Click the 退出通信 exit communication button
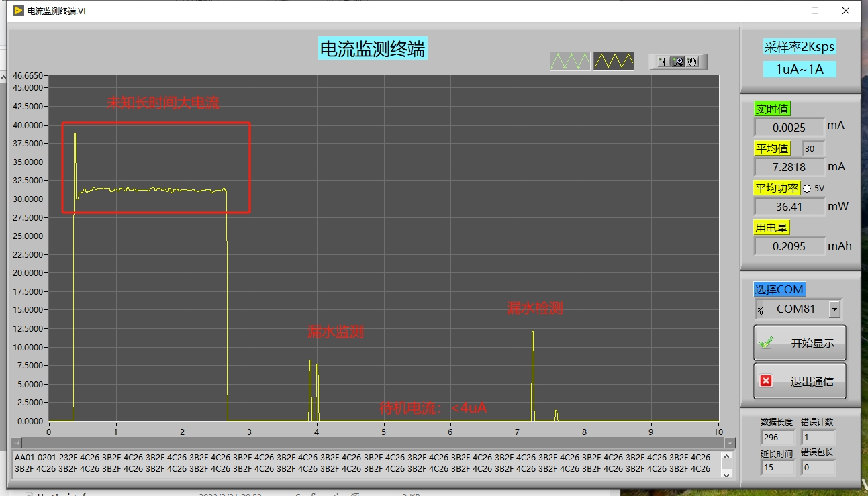Image resolution: width=868 pixels, height=496 pixels. [799, 381]
